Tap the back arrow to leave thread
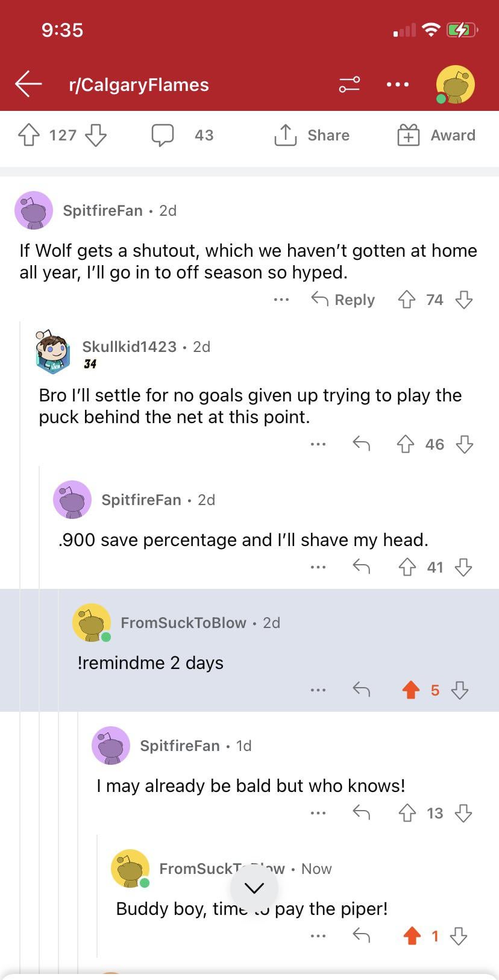The height and width of the screenshot is (980, 499). pos(28,84)
